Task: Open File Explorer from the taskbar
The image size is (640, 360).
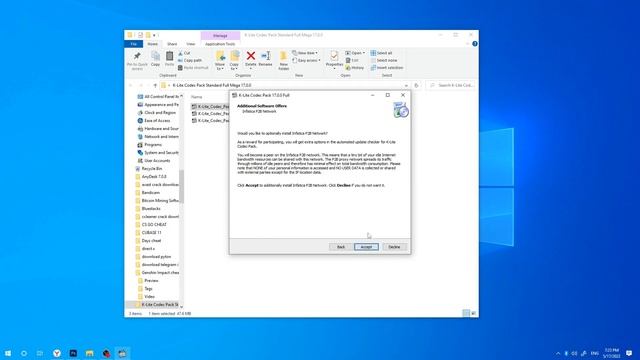Action: [x=90, y=353]
